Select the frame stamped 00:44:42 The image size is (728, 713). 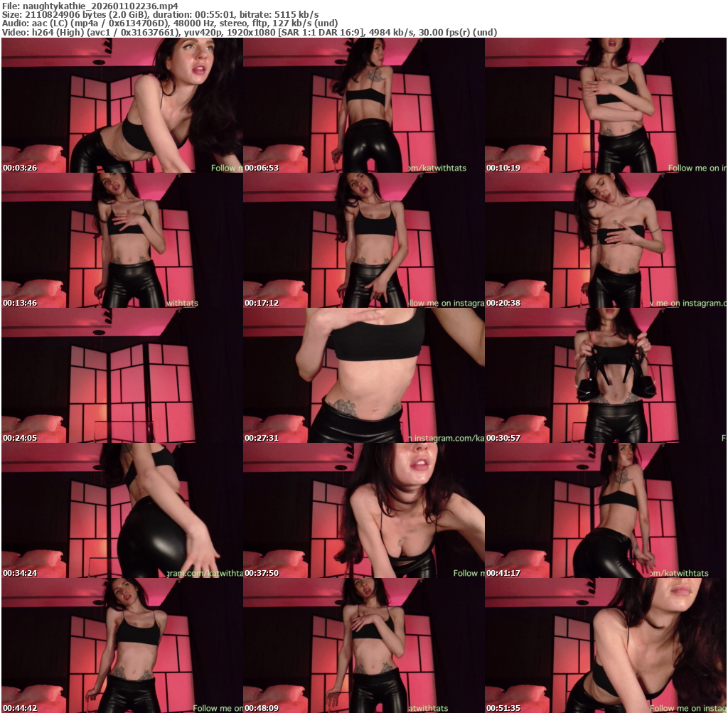(x=122, y=645)
